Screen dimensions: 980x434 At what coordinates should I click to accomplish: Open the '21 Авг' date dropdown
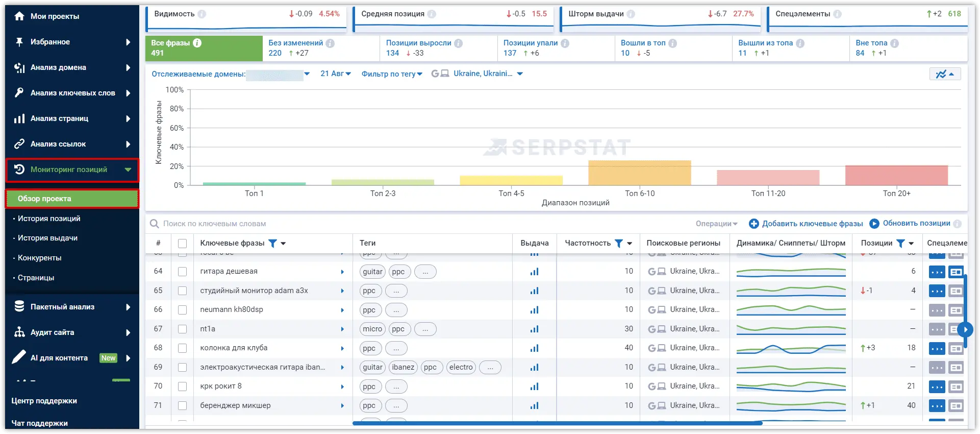336,74
